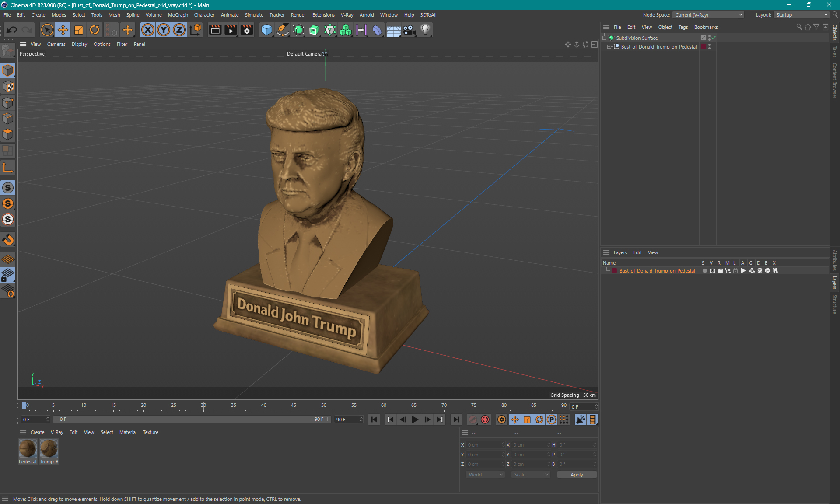This screenshot has width=840, height=504.
Task: Toggle Z axis lock
Action: point(179,30)
